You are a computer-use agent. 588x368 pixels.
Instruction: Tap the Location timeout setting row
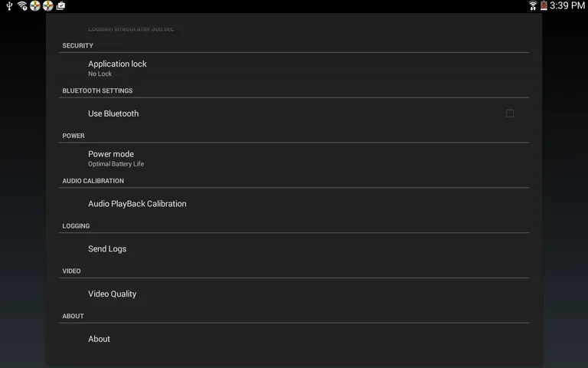[x=132, y=29]
